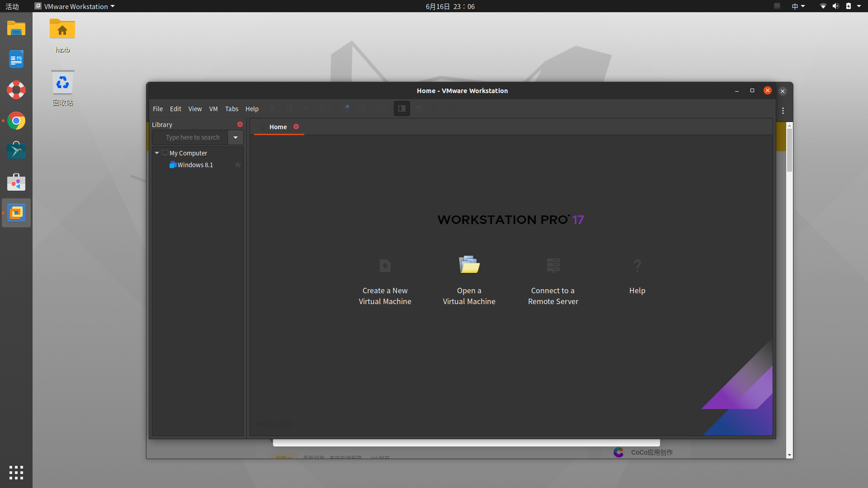Open the three-dot menu beside the toolbar
The height and width of the screenshot is (488, 868).
[783, 111]
